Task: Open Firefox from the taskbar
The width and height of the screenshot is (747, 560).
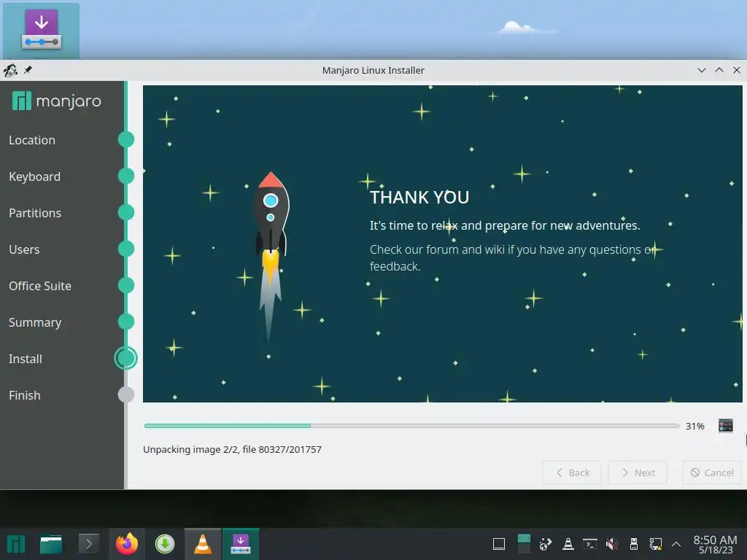Action: pyautogui.click(x=127, y=544)
